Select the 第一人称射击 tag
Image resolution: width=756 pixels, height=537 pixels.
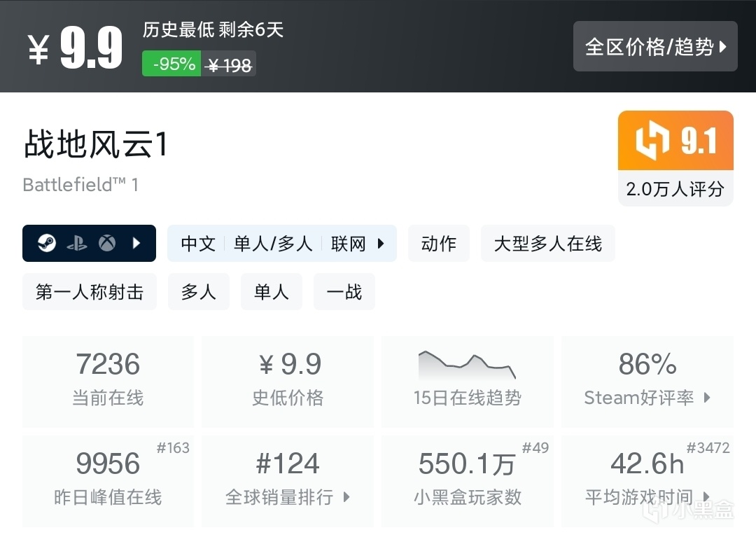point(90,291)
